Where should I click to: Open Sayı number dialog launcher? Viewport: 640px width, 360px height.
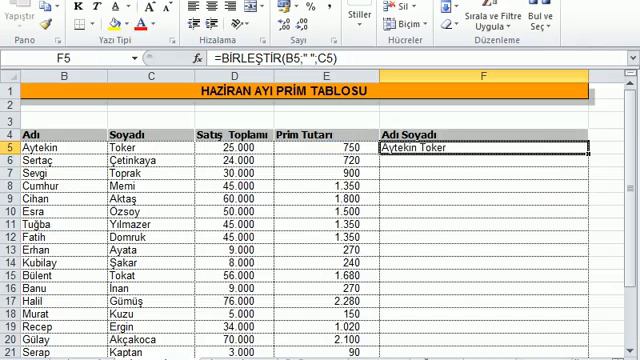coord(334,40)
